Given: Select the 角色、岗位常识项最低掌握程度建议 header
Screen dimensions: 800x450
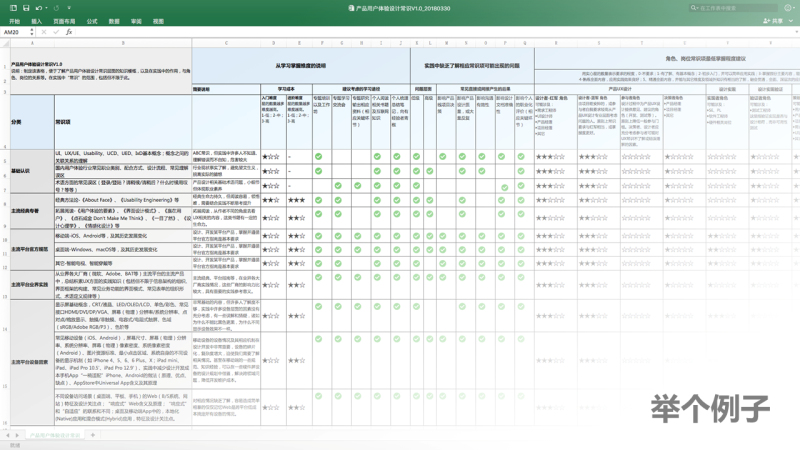Looking at the screenshot, I should click(x=706, y=59).
